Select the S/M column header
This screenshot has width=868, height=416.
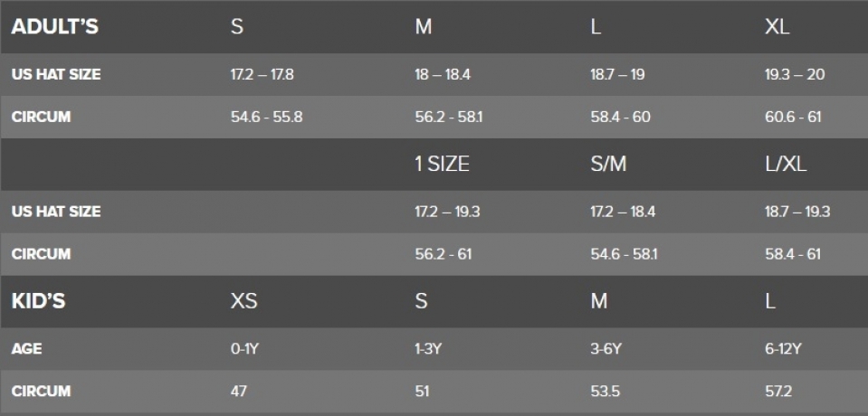608,164
